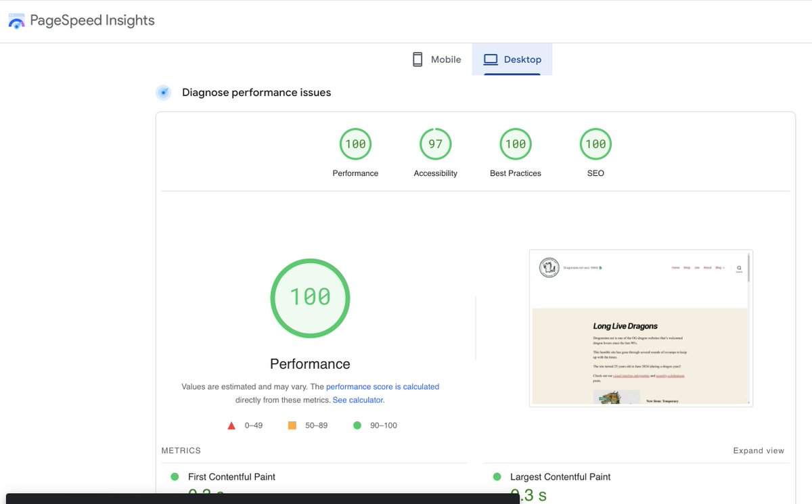Screen dimensions: 812x504
Task: Click the phone icon on the Mobile tab
Action: coord(418,59)
